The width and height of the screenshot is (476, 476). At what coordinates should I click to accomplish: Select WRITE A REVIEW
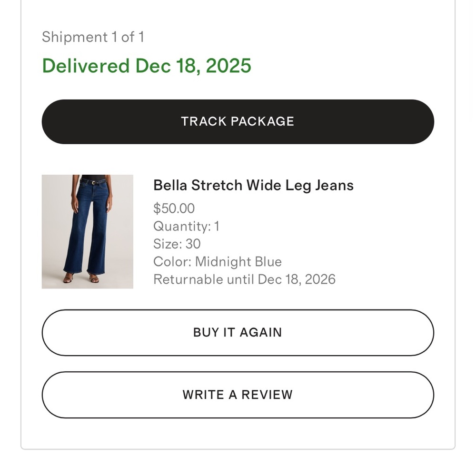pyautogui.click(x=238, y=395)
